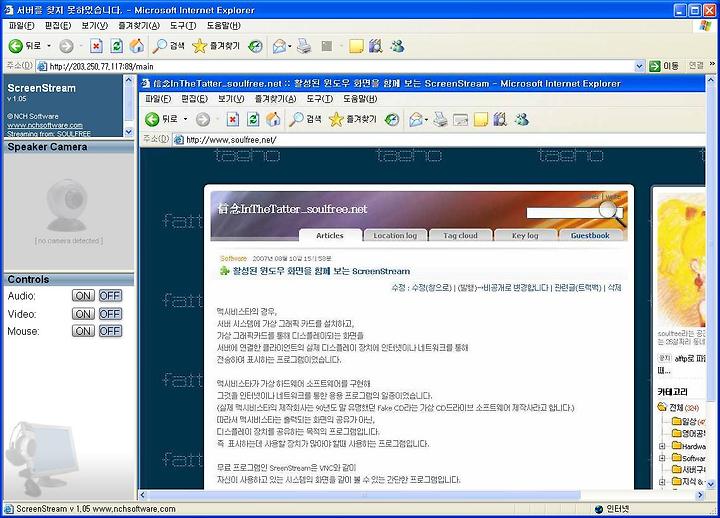Switch to the Location log tab on the blog
Screen dimensions: 720x518
point(395,236)
